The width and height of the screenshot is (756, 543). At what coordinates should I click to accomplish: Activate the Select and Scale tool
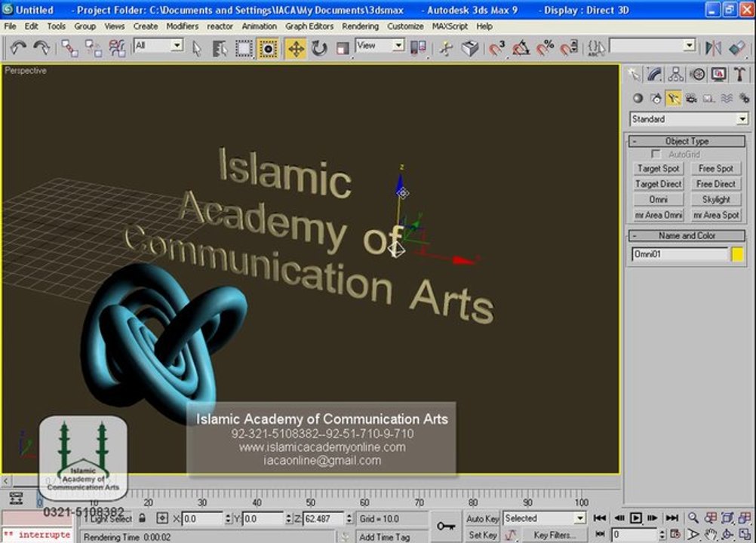(343, 48)
